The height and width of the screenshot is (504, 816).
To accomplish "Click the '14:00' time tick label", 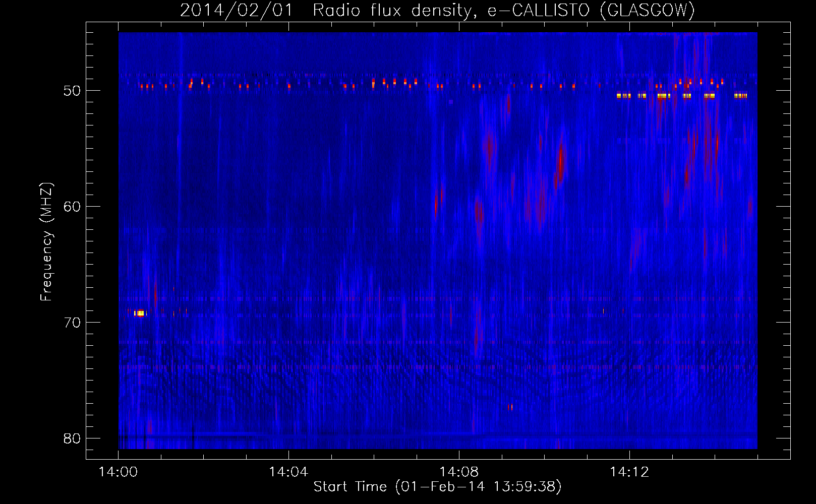I will point(118,472).
